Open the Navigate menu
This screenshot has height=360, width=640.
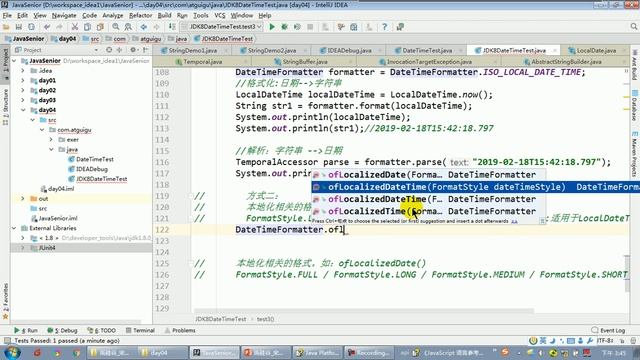point(64,16)
